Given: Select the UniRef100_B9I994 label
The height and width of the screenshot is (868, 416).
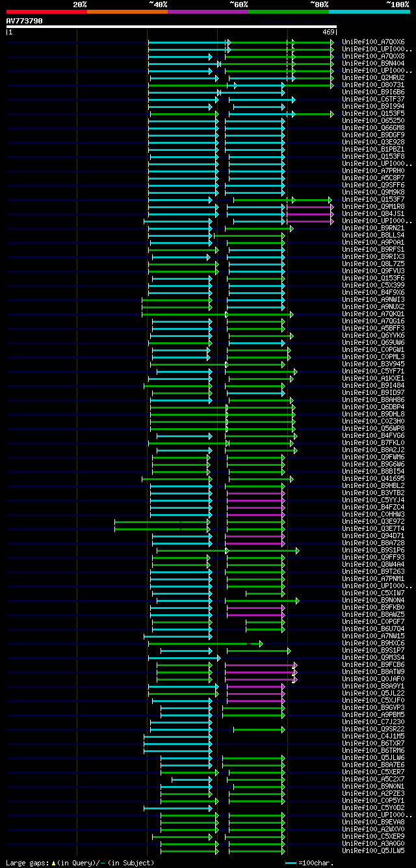Looking at the screenshot, I should [373, 107].
